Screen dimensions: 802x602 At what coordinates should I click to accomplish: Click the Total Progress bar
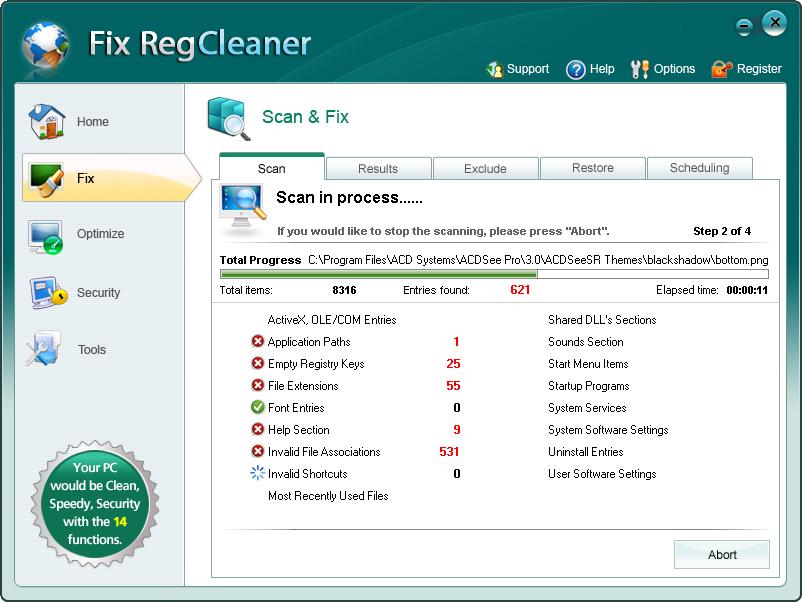494,274
